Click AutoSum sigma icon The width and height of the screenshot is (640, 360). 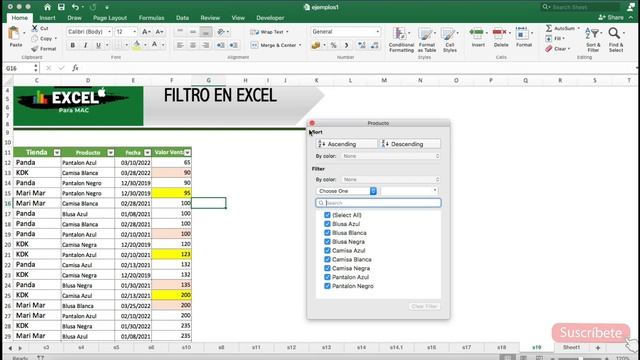click(549, 28)
